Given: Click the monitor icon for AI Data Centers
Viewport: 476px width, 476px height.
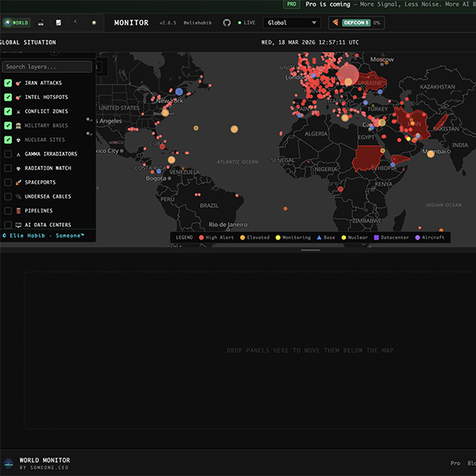Looking at the screenshot, I should (x=18, y=225).
